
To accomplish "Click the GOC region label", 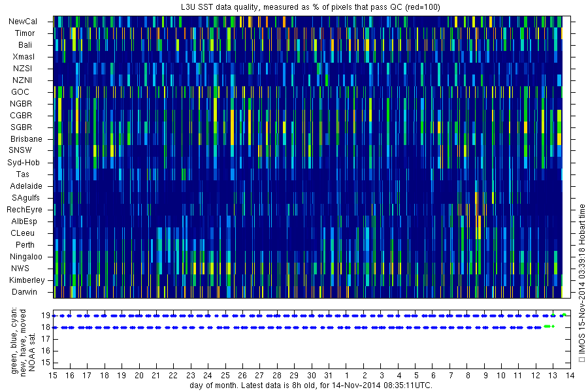I will (x=20, y=92).
